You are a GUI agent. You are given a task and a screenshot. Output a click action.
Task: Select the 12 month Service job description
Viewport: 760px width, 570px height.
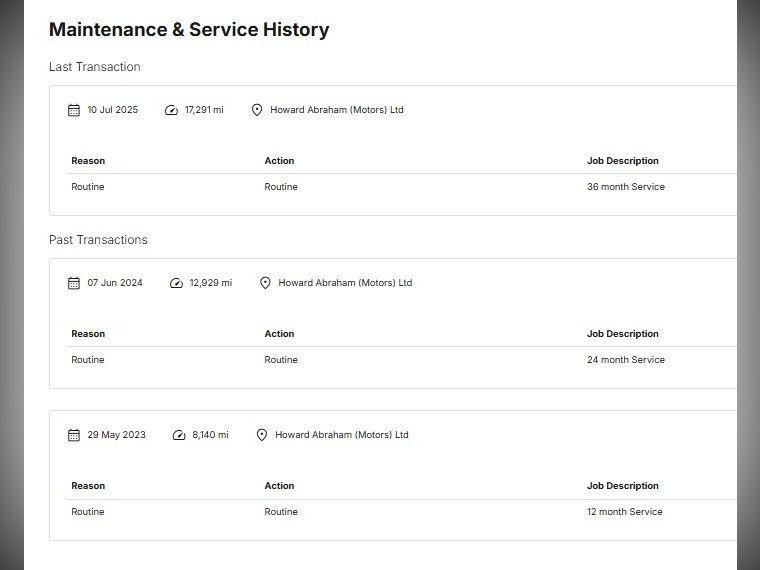coord(624,512)
